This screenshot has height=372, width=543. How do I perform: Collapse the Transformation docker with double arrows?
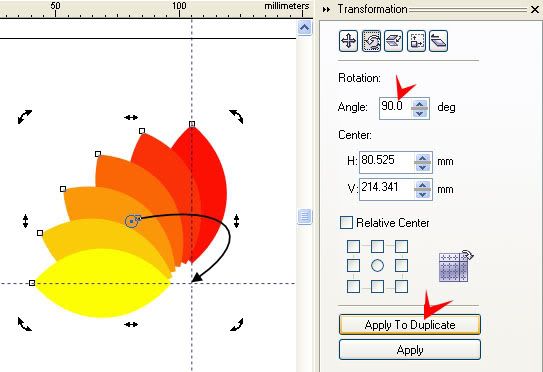pos(326,9)
